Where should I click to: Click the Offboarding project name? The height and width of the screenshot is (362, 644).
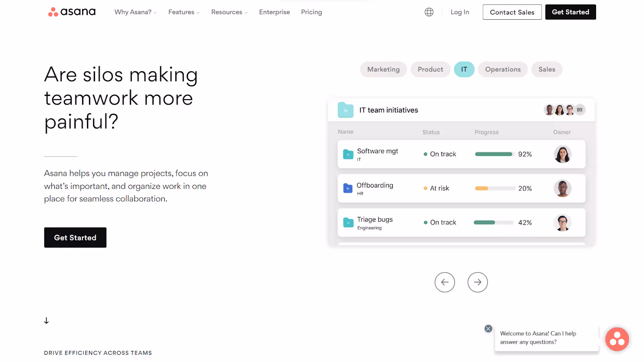375,185
